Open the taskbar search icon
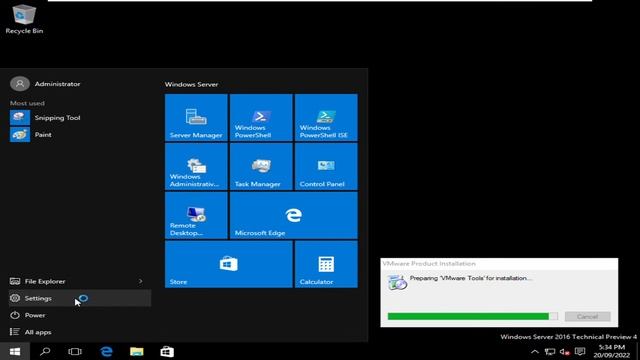 pos(45,351)
